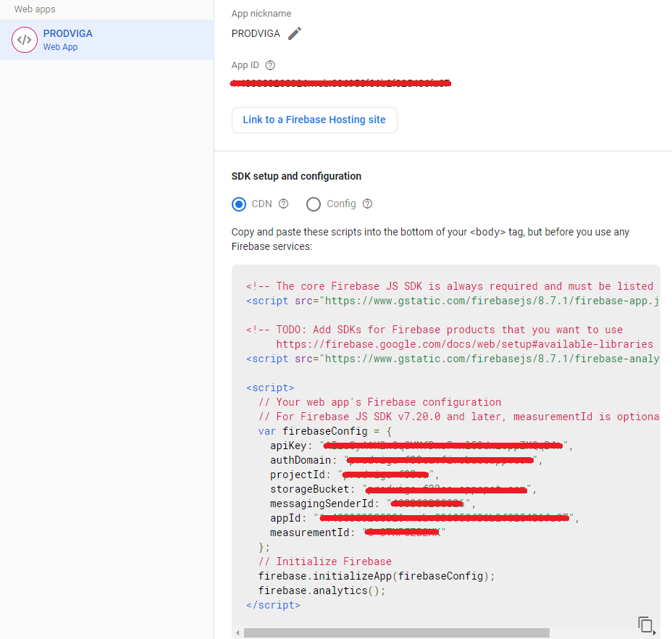Screen dimensions: 672x639
Task: Click the SDK setup and configuration heading
Action: (x=296, y=176)
